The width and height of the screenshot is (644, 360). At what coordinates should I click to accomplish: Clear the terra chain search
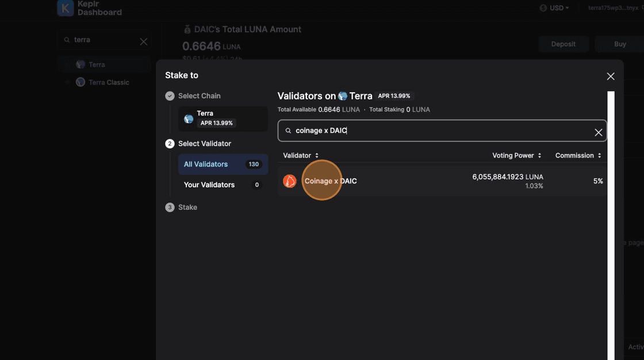(144, 41)
